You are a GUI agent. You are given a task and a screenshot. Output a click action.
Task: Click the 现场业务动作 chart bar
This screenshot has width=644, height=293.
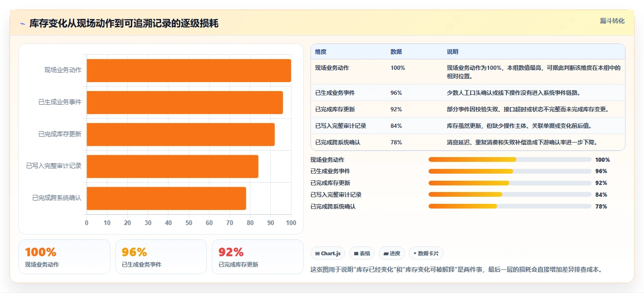click(x=189, y=70)
